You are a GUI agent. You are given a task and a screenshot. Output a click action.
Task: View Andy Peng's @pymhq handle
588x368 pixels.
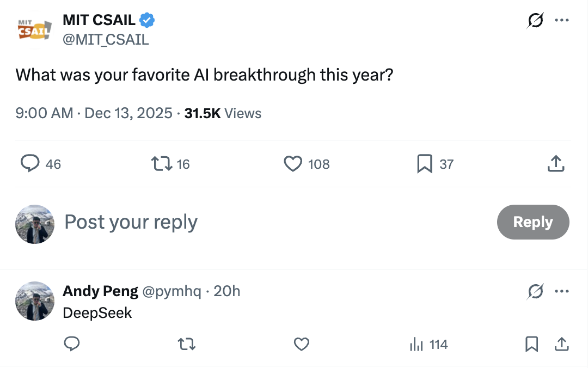pyautogui.click(x=173, y=291)
